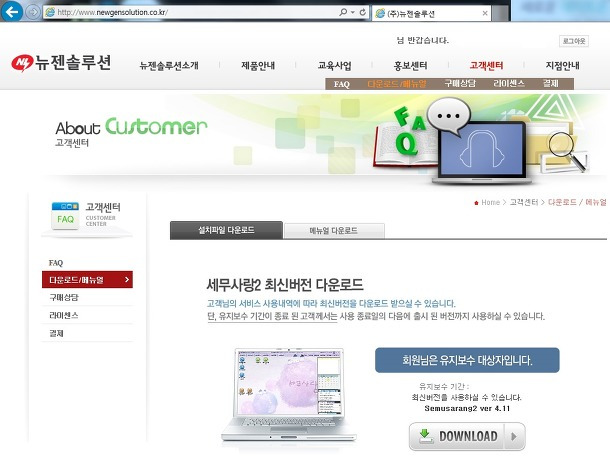Click the 세무사랑2 최신버전 다운로드 heading

284,285
